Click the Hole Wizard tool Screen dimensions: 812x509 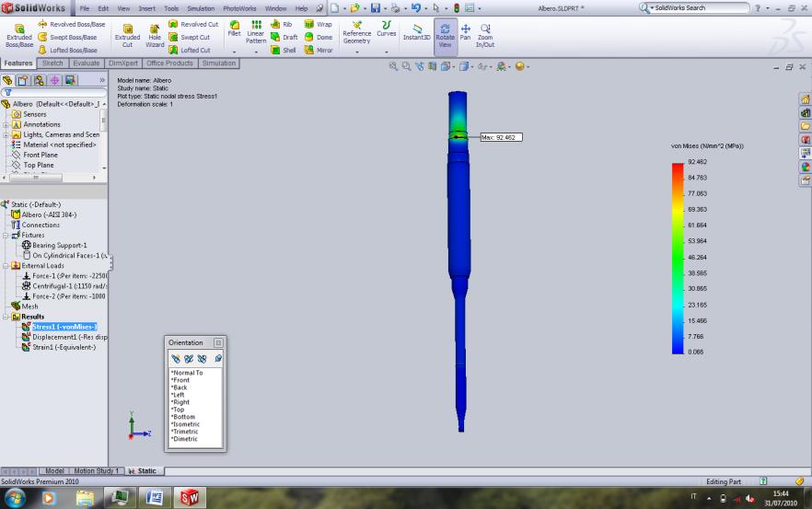(154, 35)
